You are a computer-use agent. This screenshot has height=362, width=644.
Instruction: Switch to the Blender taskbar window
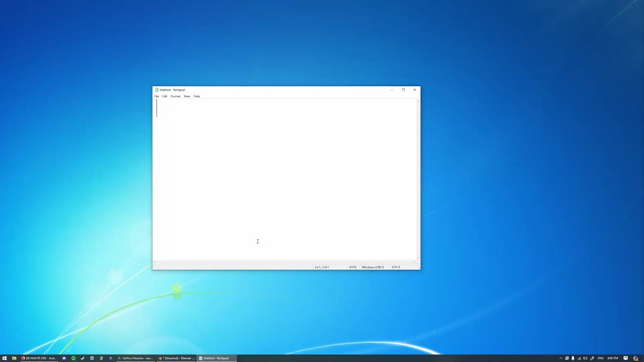(x=176, y=358)
